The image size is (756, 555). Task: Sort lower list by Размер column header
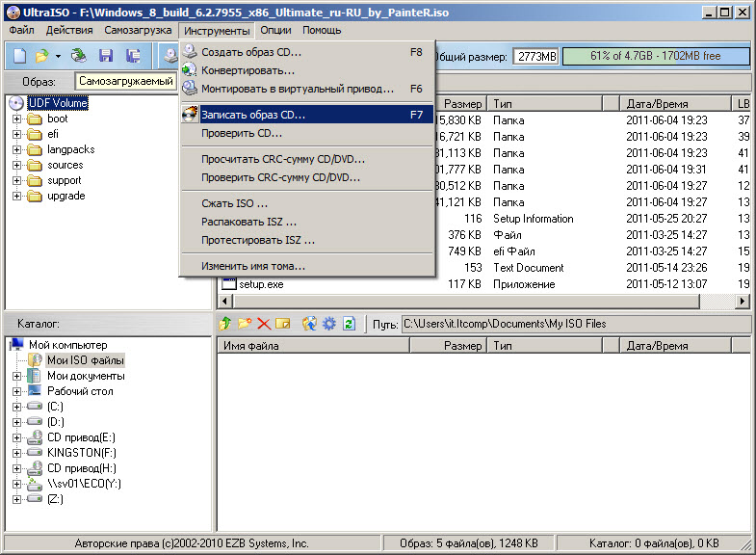(449, 346)
